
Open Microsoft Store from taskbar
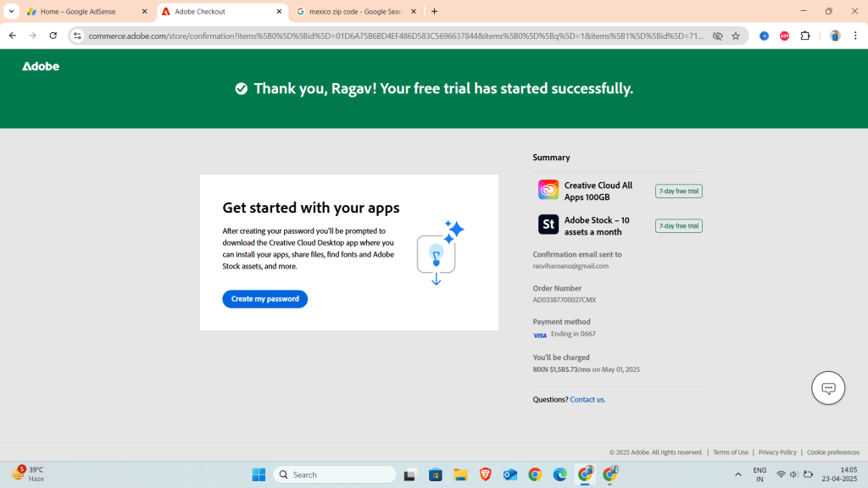435,474
